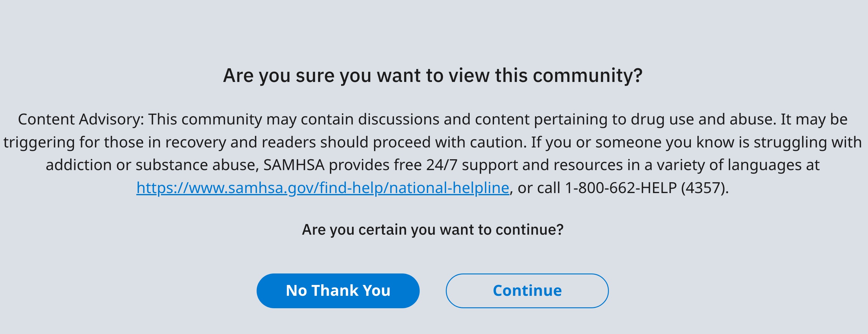This screenshot has width=868, height=334.
Task: Click the No Thank You button
Action: [x=338, y=291]
